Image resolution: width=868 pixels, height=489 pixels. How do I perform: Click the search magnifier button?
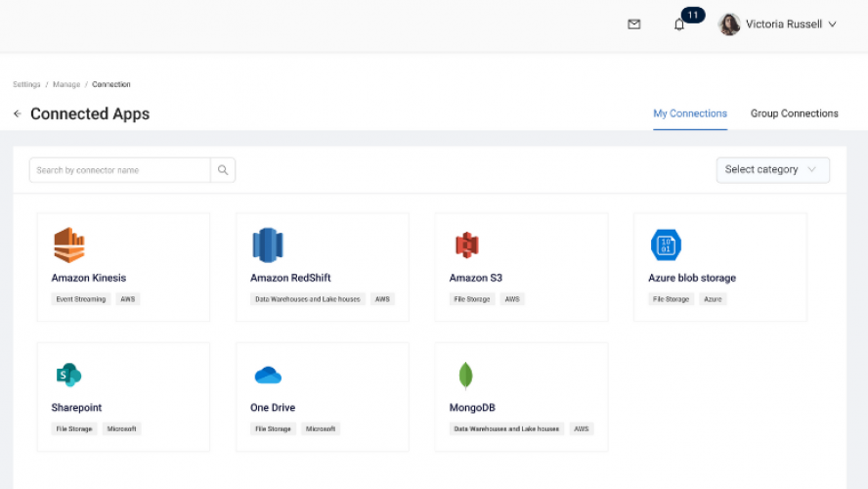[x=223, y=170]
